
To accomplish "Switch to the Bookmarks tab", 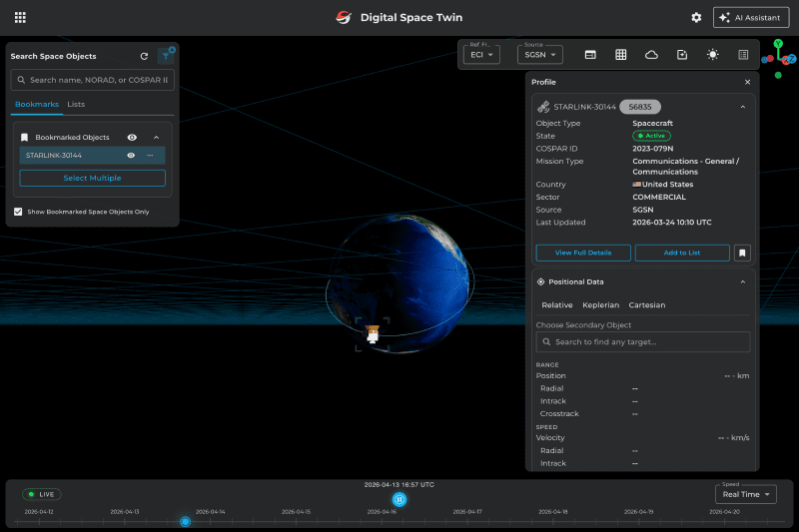I will pos(37,104).
